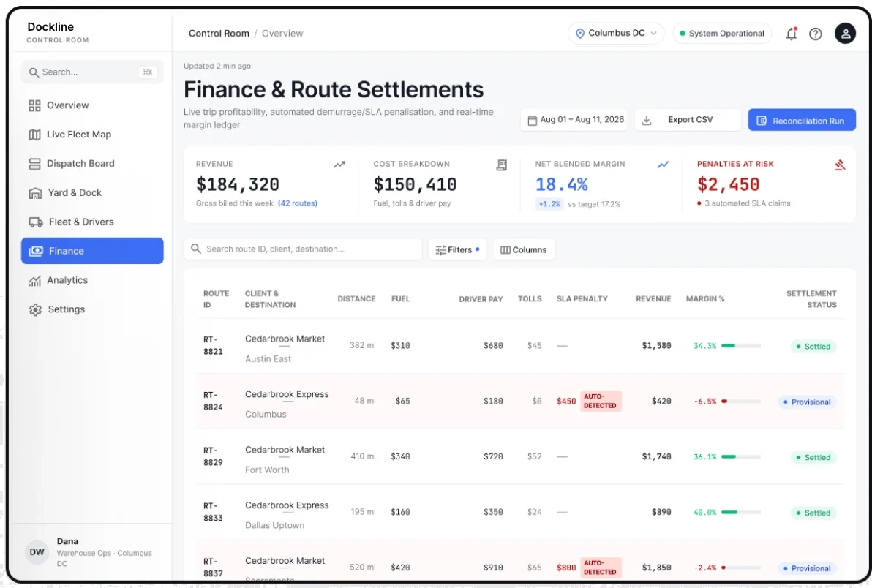Select Analytics in the sidebar
Viewport: 872px width, 588px height.
pyautogui.click(x=92, y=280)
